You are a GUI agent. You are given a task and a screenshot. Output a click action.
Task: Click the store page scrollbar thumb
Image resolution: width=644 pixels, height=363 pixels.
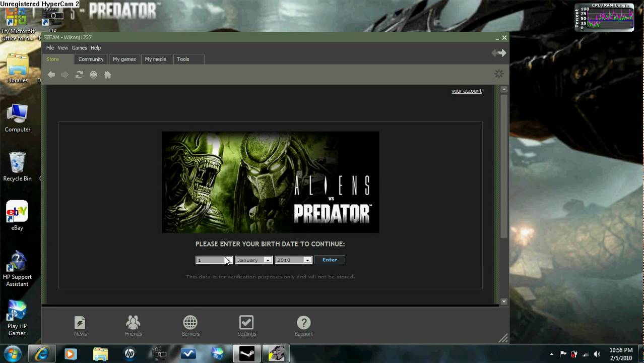pos(504,166)
